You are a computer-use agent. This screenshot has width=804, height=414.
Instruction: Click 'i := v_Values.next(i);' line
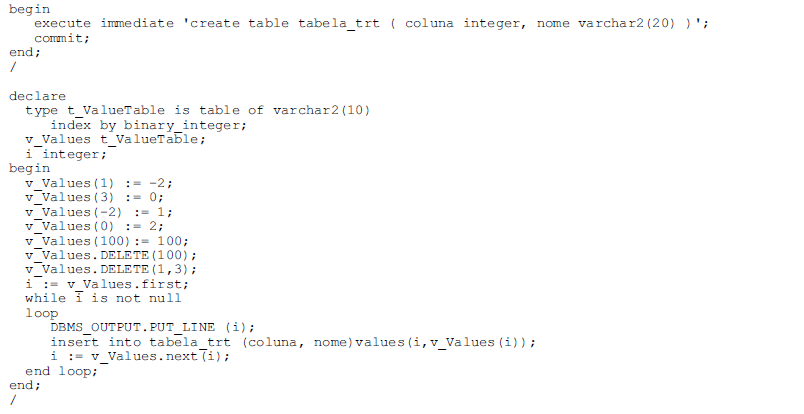(x=140, y=357)
